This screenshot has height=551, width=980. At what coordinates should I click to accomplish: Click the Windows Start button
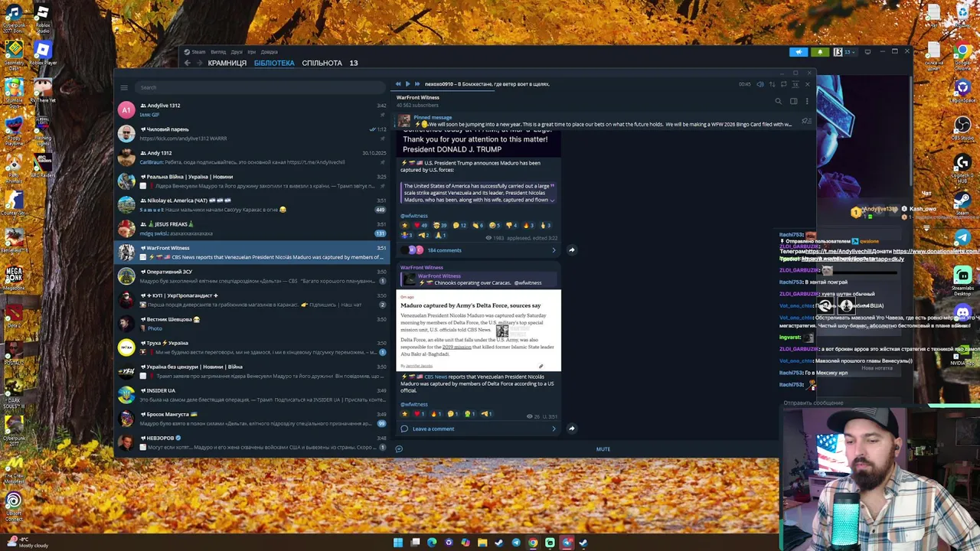pos(398,543)
